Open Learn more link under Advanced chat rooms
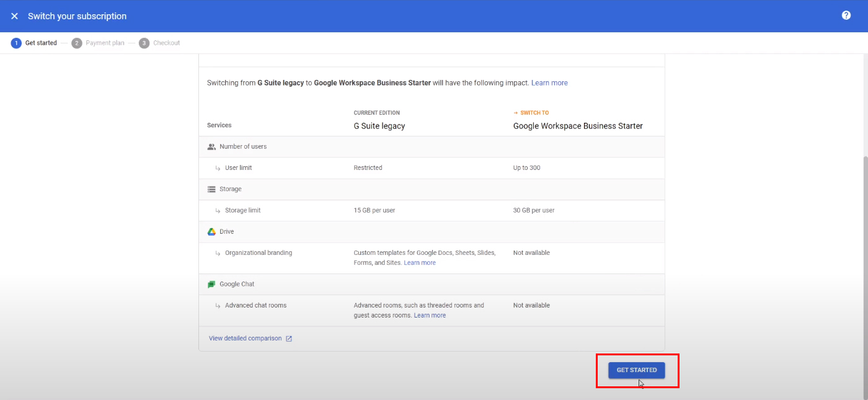Image resolution: width=868 pixels, height=400 pixels. tap(430, 316)
